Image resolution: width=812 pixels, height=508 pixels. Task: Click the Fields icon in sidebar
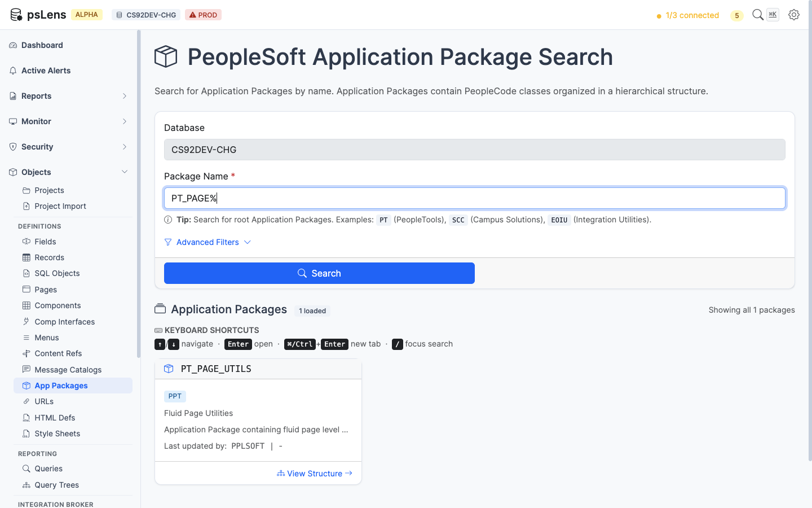27,242
